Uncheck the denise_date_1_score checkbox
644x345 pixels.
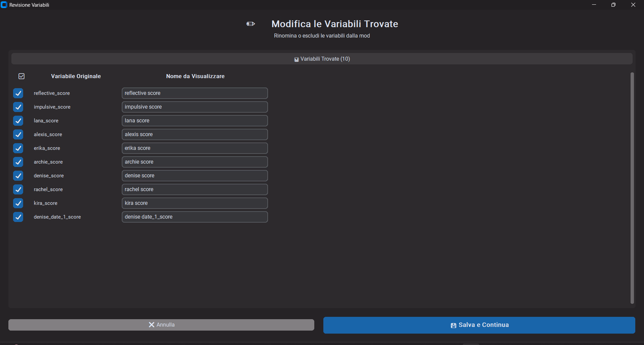click(18, 217)
